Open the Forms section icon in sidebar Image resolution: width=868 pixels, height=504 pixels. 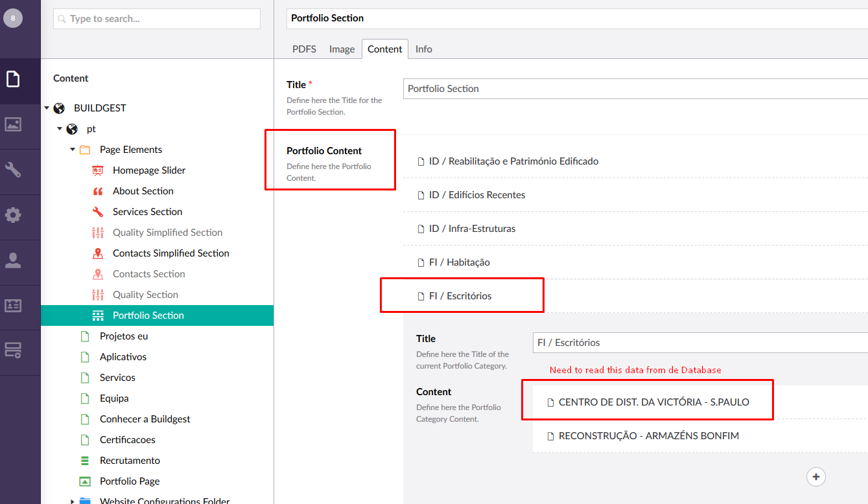click(13, 350)
